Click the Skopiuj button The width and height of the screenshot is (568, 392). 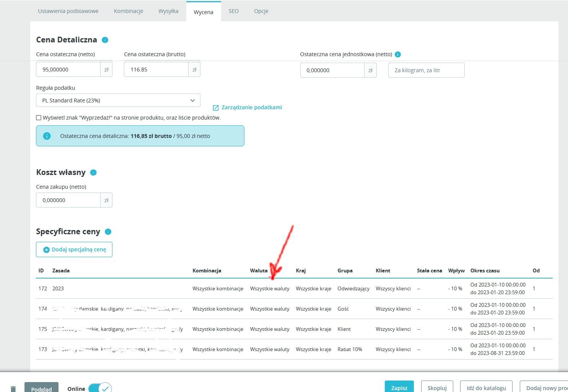(x=437, y=387)
